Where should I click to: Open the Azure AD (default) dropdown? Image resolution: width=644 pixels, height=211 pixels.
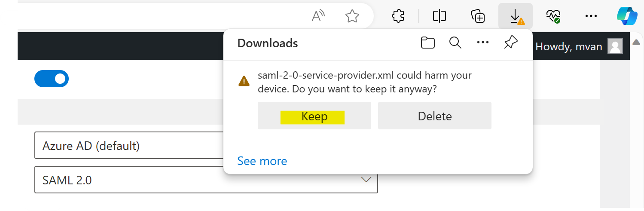129,146
